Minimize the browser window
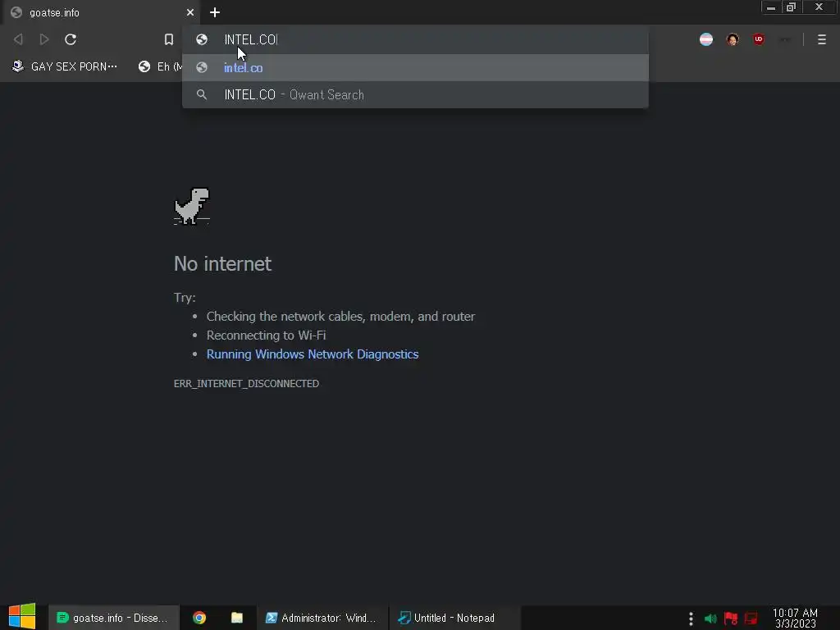 tap(771, 7)
